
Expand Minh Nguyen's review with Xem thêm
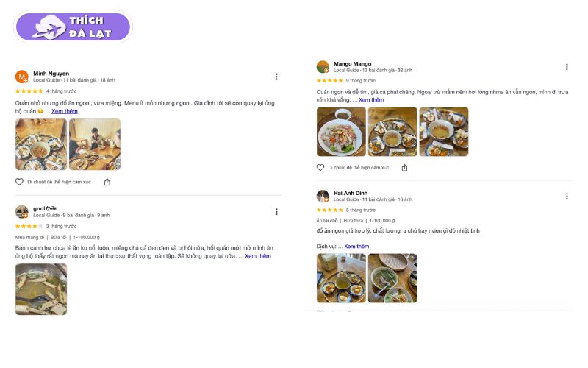[x=65, y=111]
